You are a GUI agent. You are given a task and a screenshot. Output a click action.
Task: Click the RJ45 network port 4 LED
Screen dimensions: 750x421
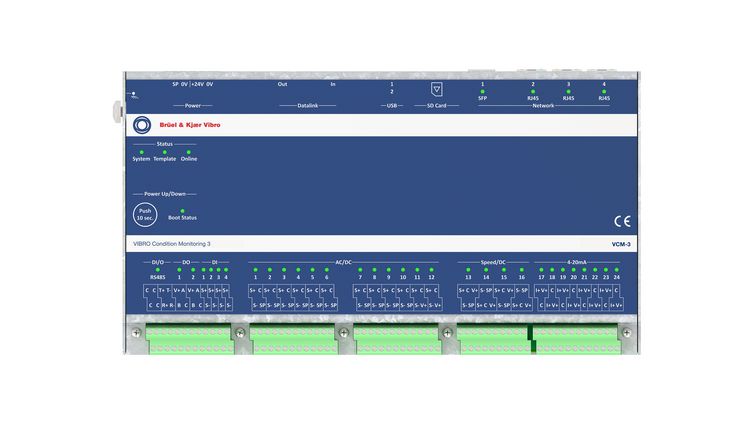(604, 91)
